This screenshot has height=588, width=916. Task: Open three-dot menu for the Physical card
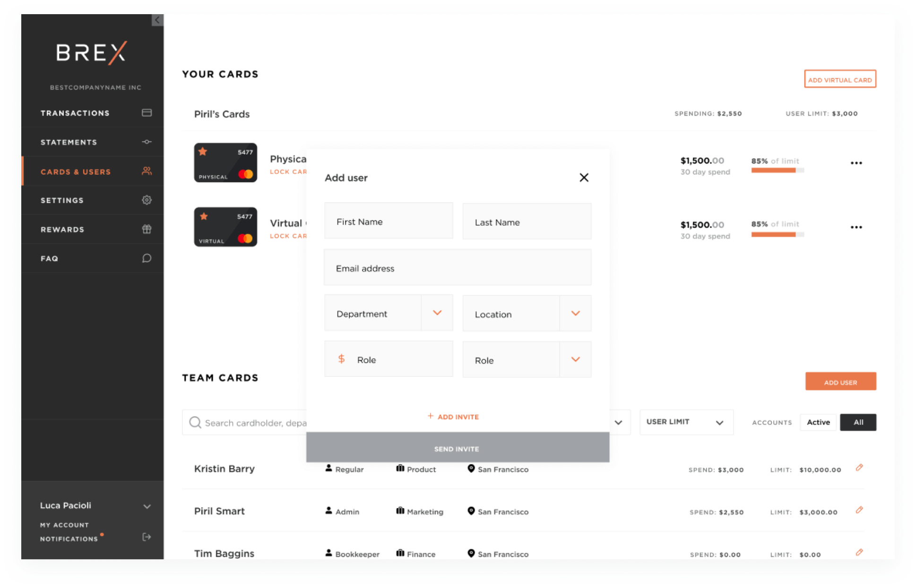click(856, 163)
